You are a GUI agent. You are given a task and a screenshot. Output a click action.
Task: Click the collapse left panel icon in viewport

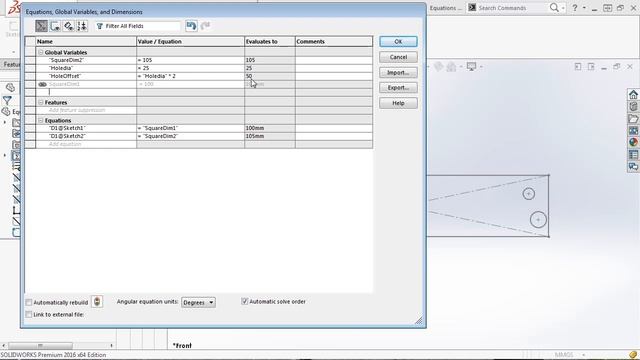point(578,67)
